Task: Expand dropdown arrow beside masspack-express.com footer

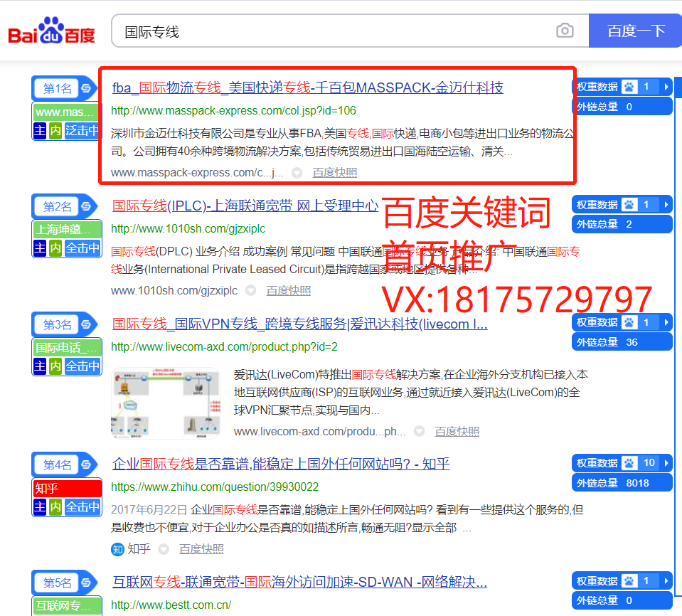Action: (x=297, y=173)
